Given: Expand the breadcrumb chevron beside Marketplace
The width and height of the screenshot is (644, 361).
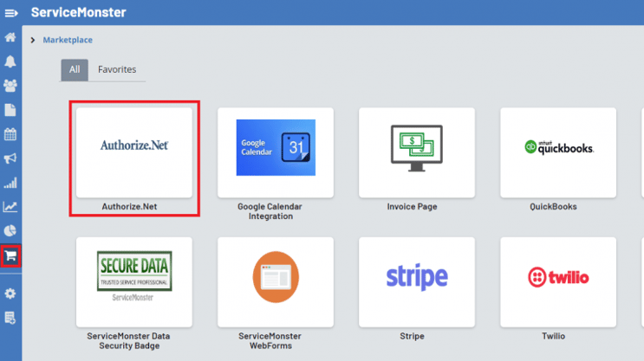Looking at the screenshot, I should coord(33,40).
